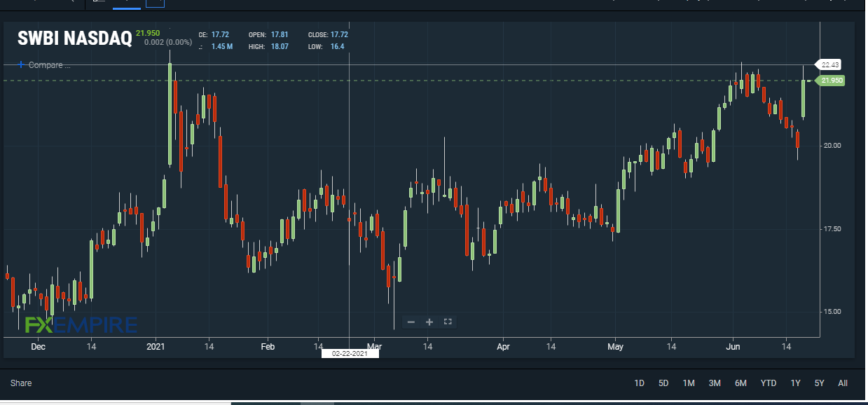Click the HIGH: 18.07 value
The height and width of the screenshot is (405, 868).
click(268, 47)
